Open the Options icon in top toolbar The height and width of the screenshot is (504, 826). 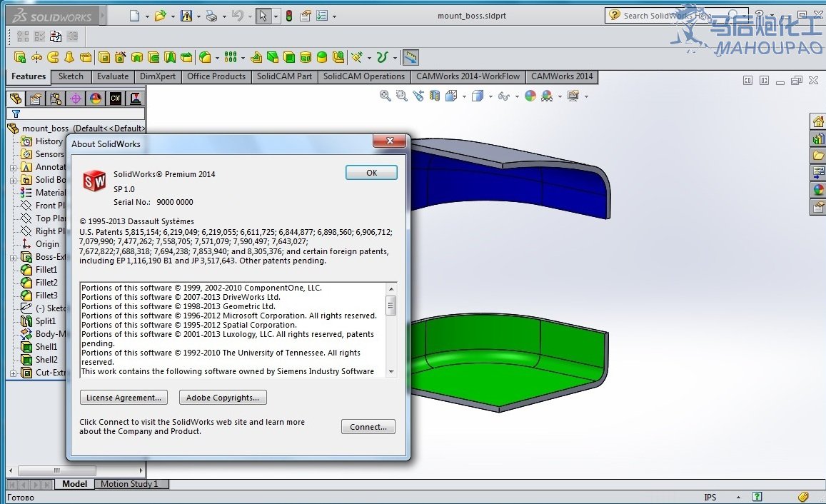[x=323, y=16]
